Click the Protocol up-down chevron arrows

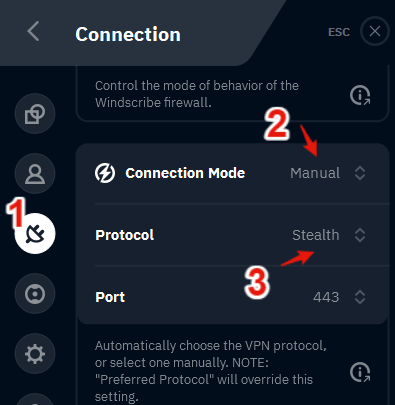click(x=360, y=235)
